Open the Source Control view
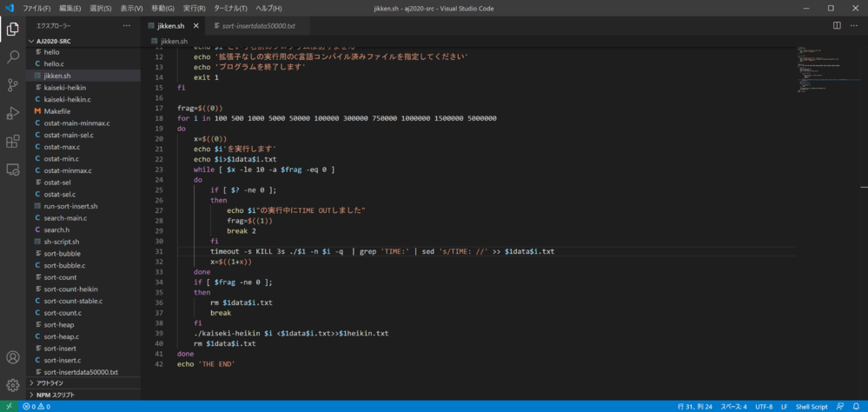Screen dimensions: 868x412 13,84
